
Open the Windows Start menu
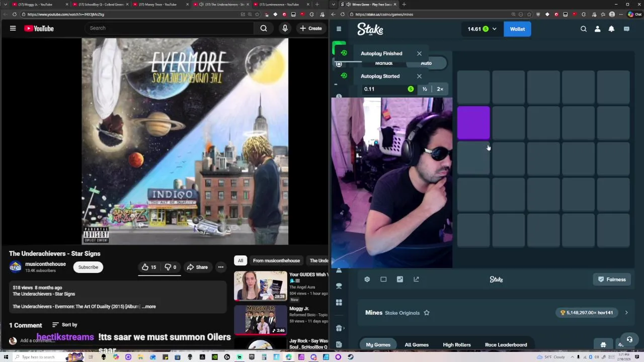[6, 357]
